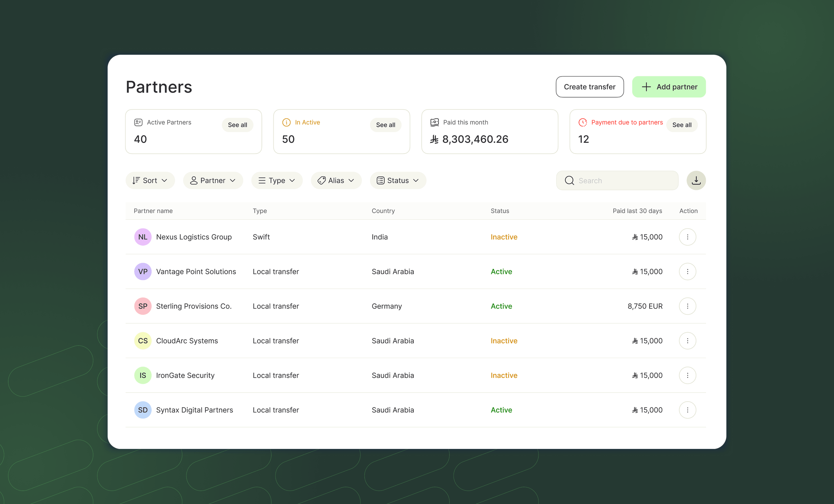Focus the Search input field

(x=617, y=180)
